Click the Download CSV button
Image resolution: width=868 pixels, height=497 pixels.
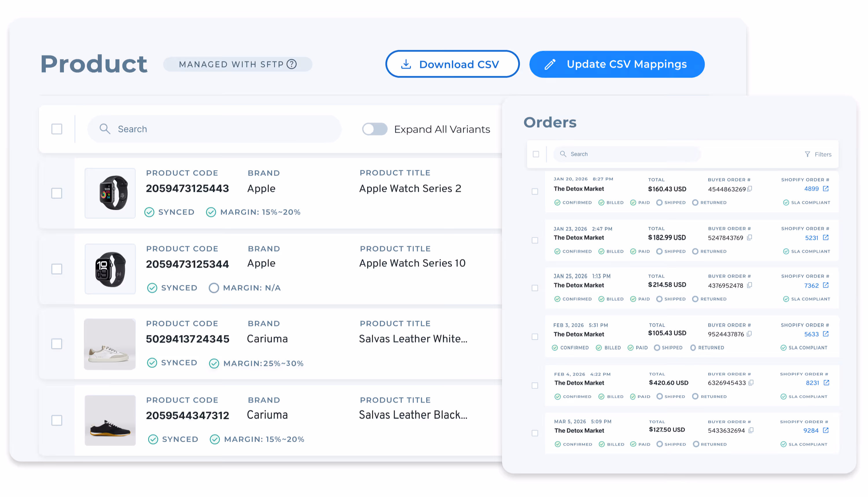click(x=452, y=64)
